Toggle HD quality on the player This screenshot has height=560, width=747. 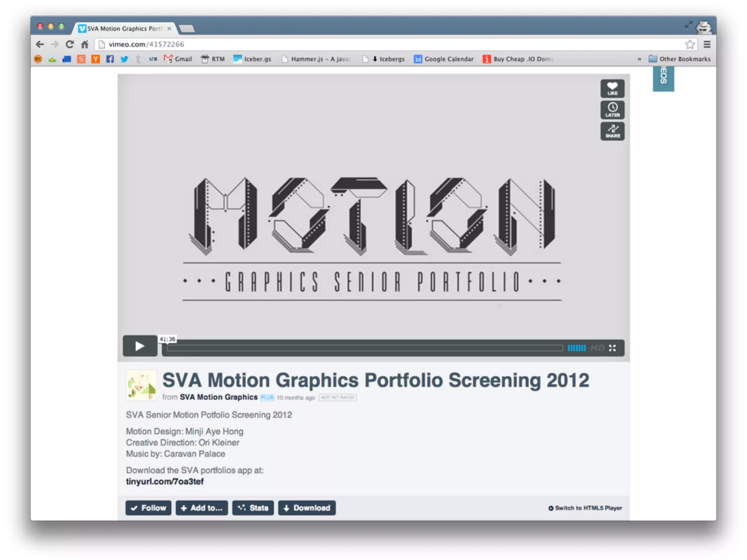point(597,348)
